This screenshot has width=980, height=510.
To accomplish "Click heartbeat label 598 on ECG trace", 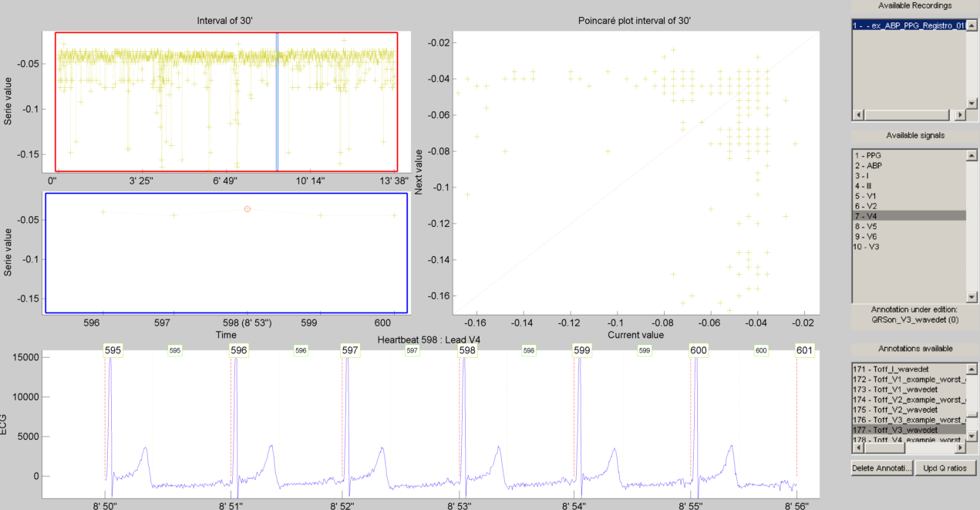I will click(467, 350).
